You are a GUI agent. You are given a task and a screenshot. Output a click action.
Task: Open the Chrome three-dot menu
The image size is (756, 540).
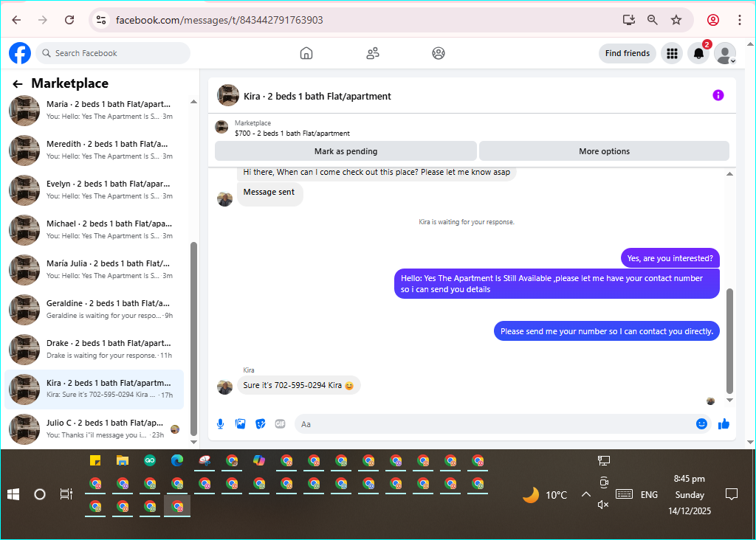click(x=739, y=20)
